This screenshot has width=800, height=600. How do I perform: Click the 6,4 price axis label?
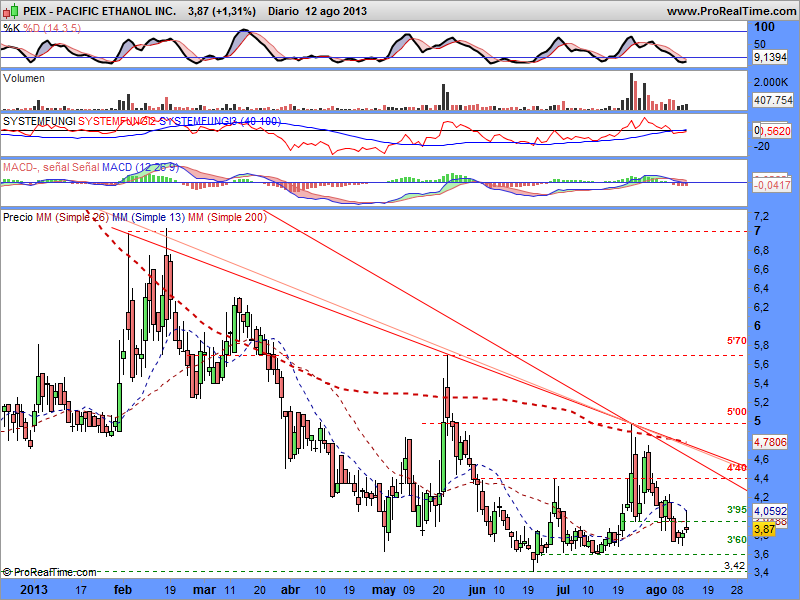(761, 289)
